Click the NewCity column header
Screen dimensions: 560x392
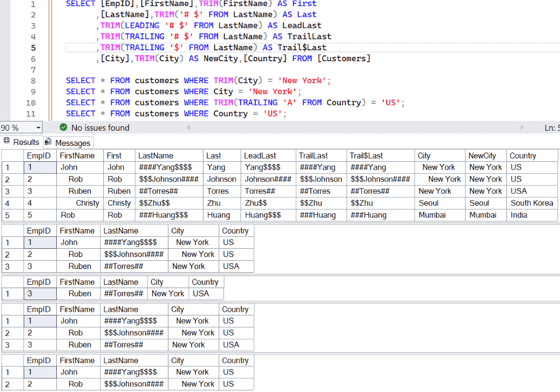(x=486, y=156)
